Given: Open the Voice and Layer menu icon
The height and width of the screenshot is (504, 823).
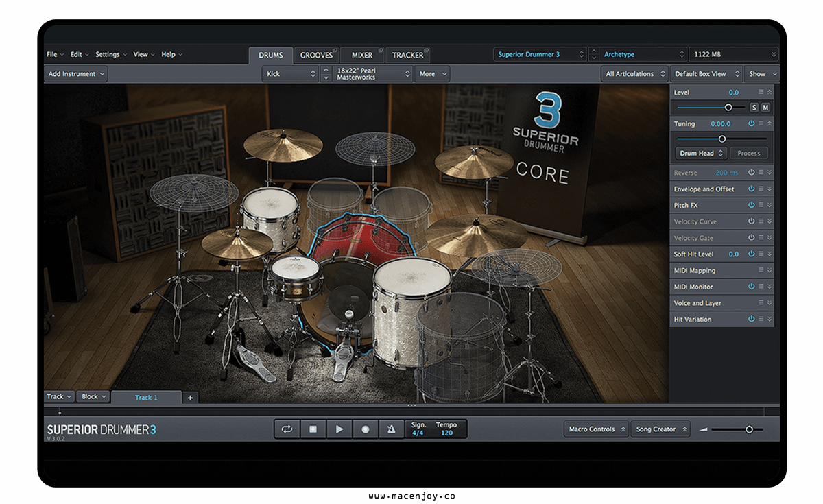Looking at the screenshot, I should click(761, 303).
